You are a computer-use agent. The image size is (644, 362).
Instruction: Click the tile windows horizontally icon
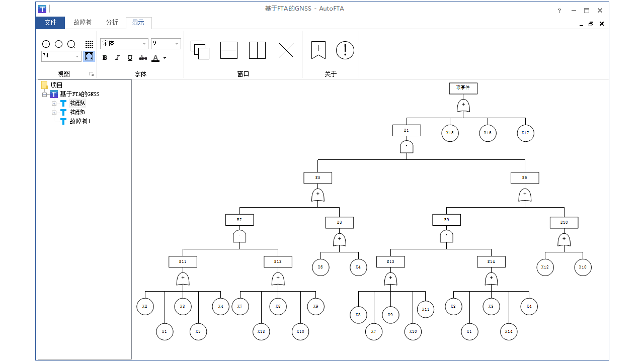(229, 50)
